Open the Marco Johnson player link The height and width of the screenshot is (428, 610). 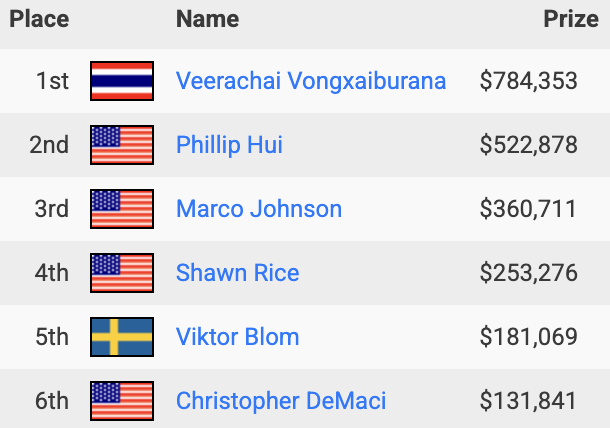(x=259, y=209)
